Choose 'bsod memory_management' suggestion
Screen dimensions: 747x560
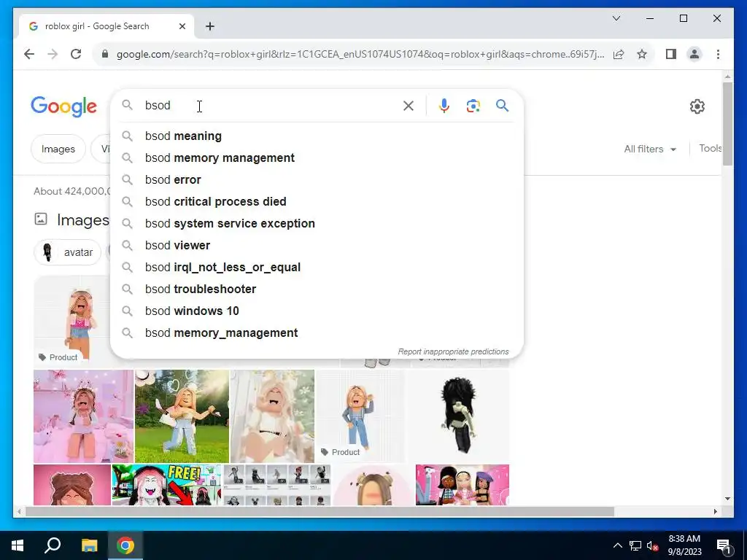[317, 333]
